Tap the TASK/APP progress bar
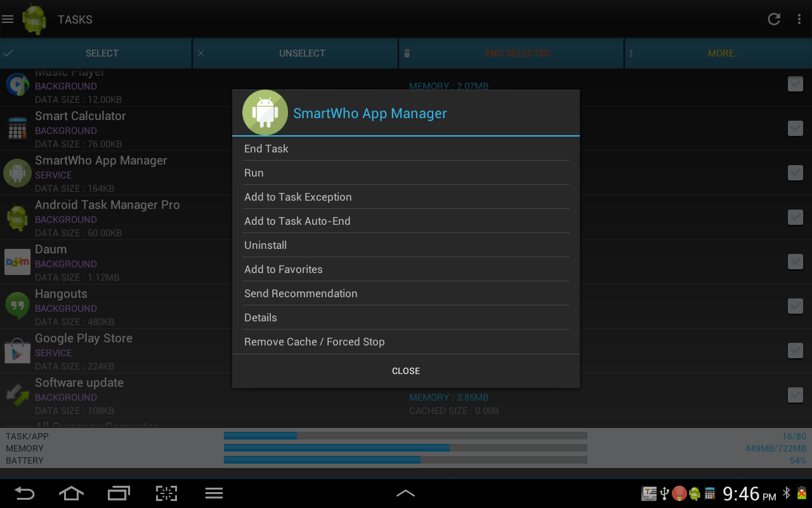 pos(405,436)
